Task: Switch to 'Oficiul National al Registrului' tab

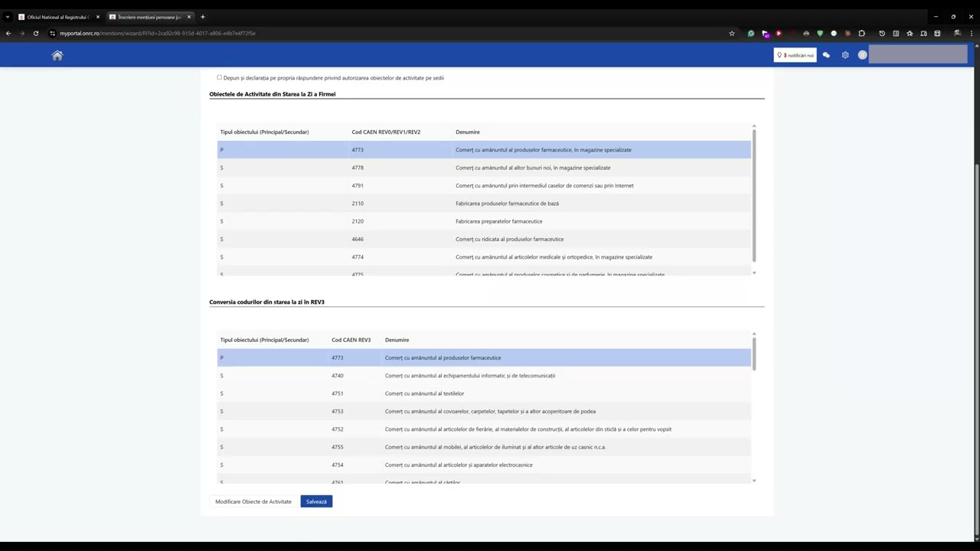Action: 58,17
